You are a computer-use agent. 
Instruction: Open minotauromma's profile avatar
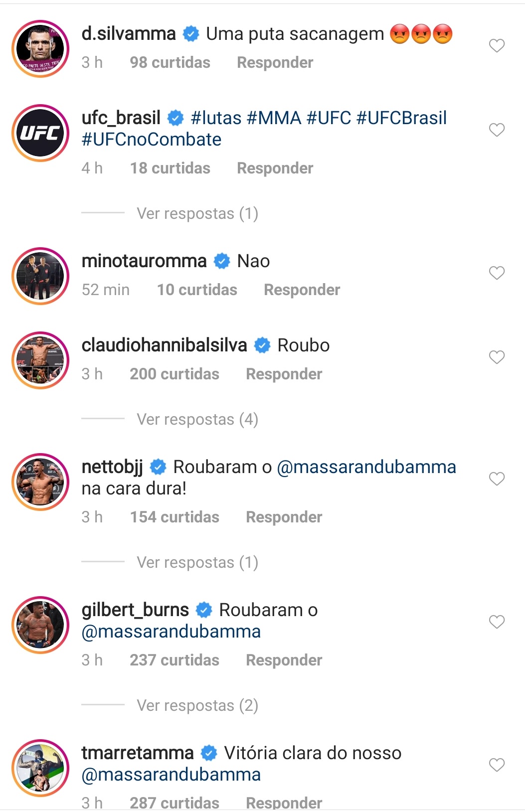coord(40,276)
